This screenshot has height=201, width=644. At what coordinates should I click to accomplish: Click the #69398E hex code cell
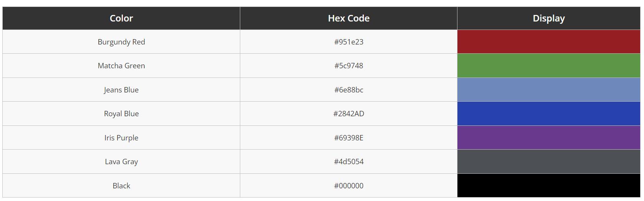(x=348, y=138)
